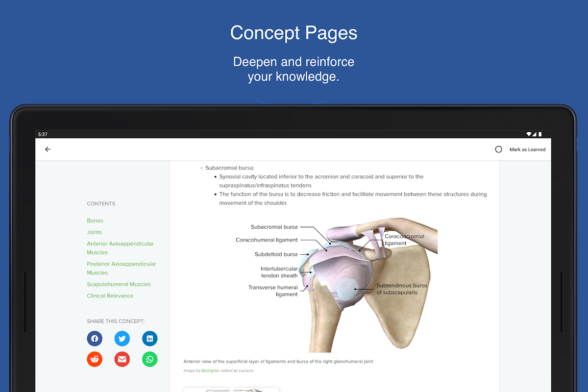The width and height of the screenshot is (588, 392).
Task: Tap the Wi-Fi status icon
Action: (529, 134)
